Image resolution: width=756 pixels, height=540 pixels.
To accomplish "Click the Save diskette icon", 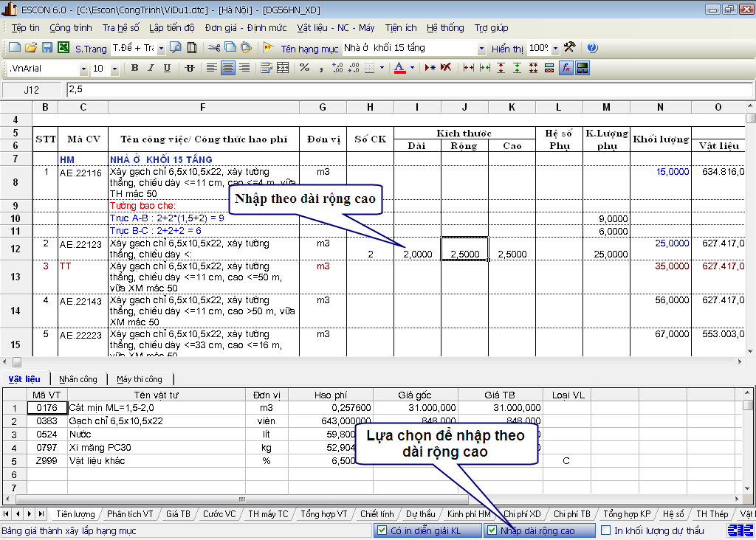I will [x=47, y=48].
